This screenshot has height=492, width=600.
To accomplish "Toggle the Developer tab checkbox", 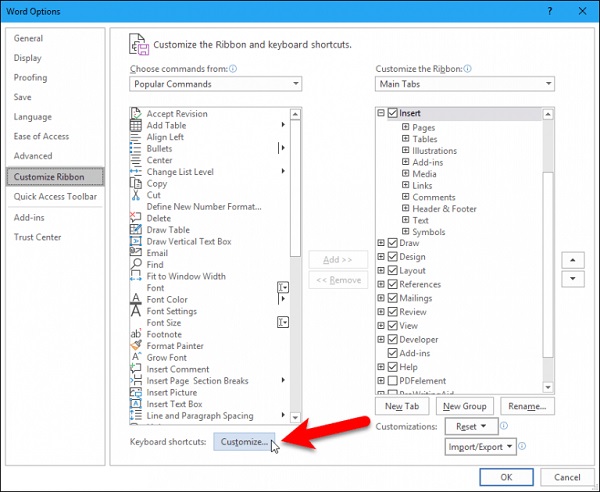I will 393,339.
